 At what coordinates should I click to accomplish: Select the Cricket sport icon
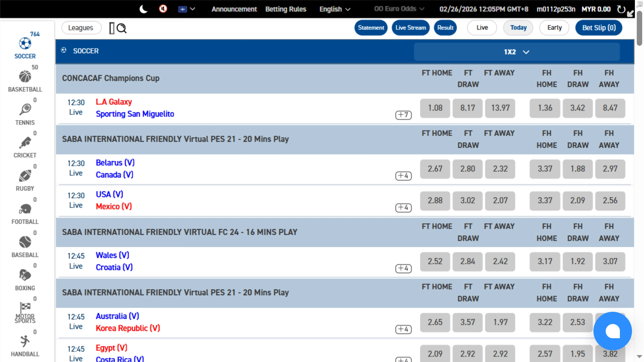pos(25,143)
